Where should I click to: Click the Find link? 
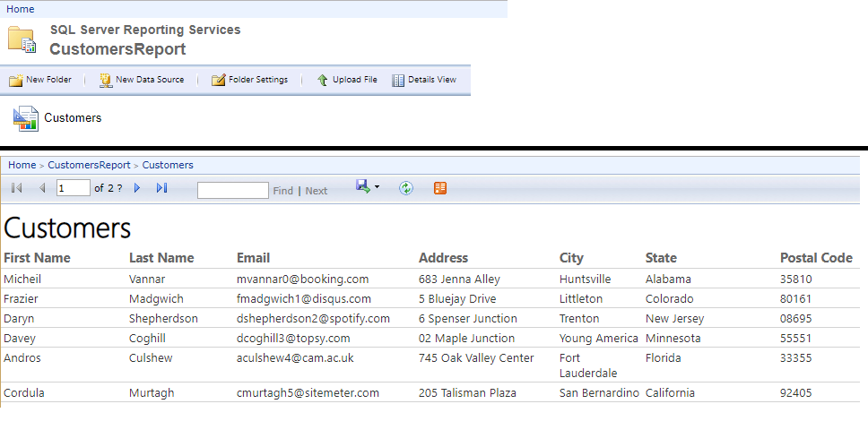pyautogui.click(x=282, y=191)
